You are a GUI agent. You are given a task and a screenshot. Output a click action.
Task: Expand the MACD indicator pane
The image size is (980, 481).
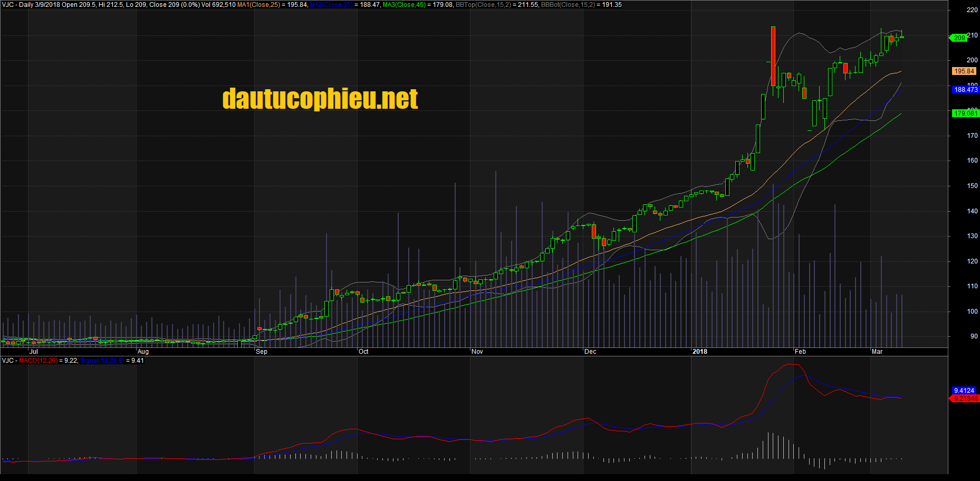(35, 361)
